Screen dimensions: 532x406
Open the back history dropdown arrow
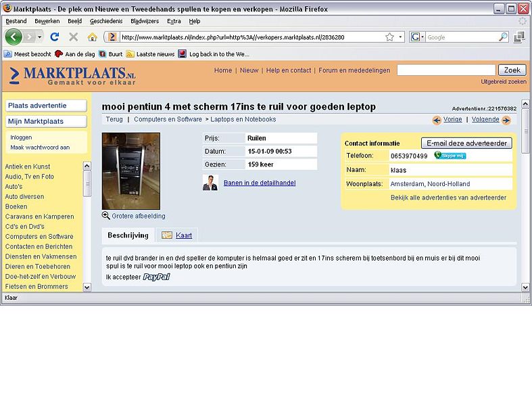(40, 37)
